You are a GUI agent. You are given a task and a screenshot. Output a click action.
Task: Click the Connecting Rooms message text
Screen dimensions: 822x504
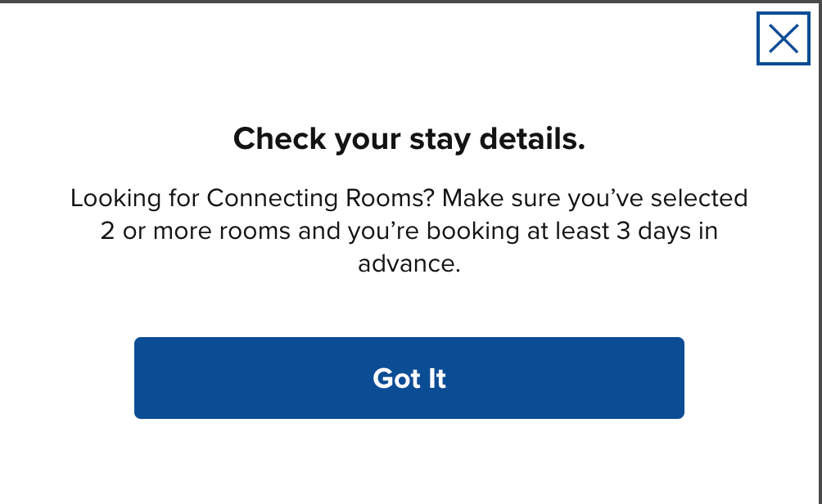(409, 231)
